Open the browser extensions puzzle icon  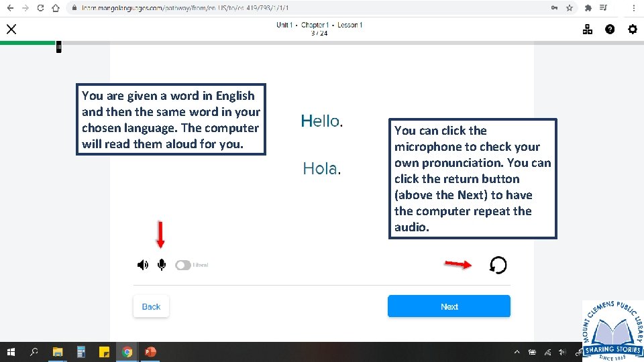coord(588,8)
